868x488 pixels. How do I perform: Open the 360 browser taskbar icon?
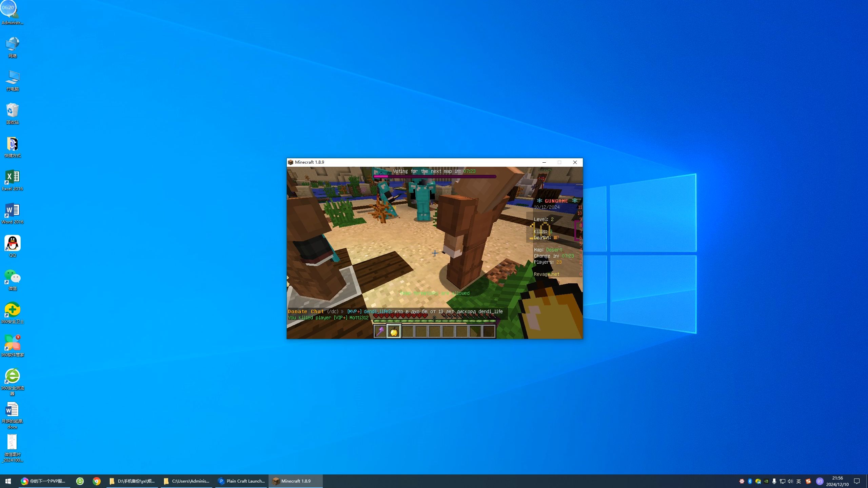click(80, 481)
